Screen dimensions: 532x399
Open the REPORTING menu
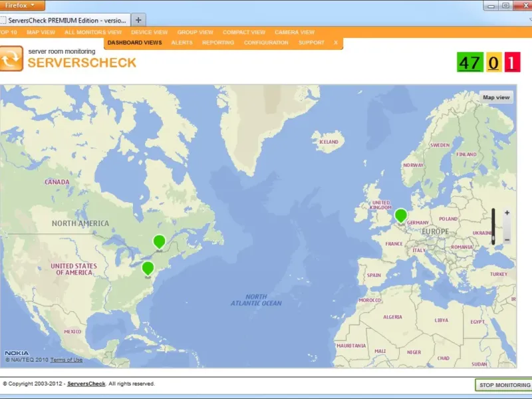[x=218, y=43]
